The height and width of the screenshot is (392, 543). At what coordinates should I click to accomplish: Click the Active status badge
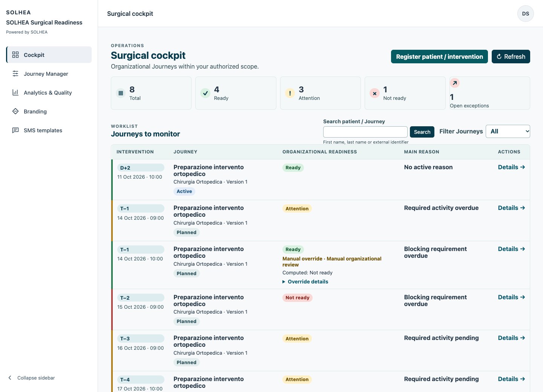(184, 191)
